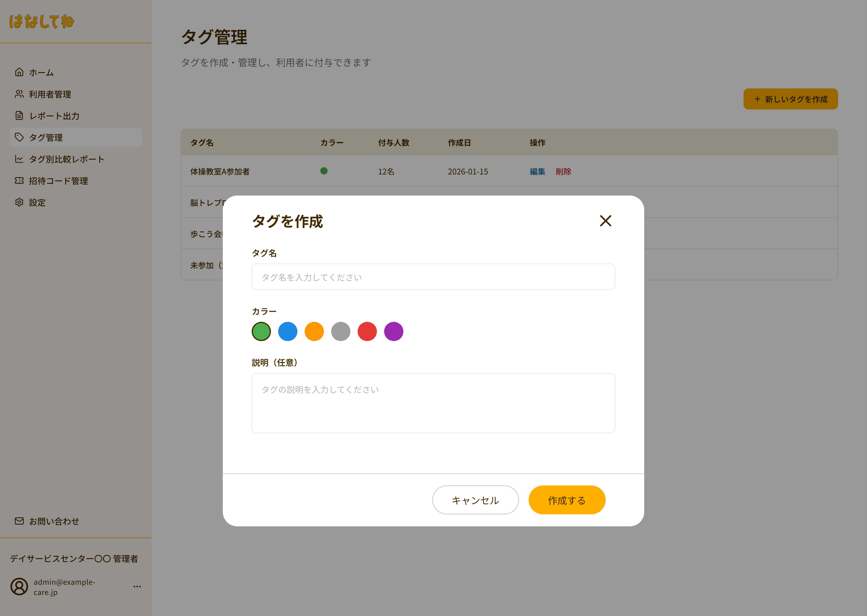Open the account options menu next to admin email

[137, 587]
